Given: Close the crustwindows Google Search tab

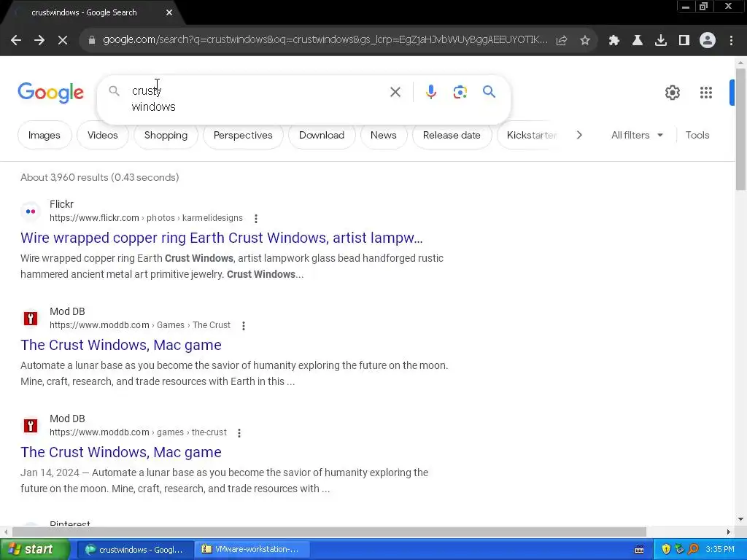Looking at the screenshot, I should (x=169, y=12).
